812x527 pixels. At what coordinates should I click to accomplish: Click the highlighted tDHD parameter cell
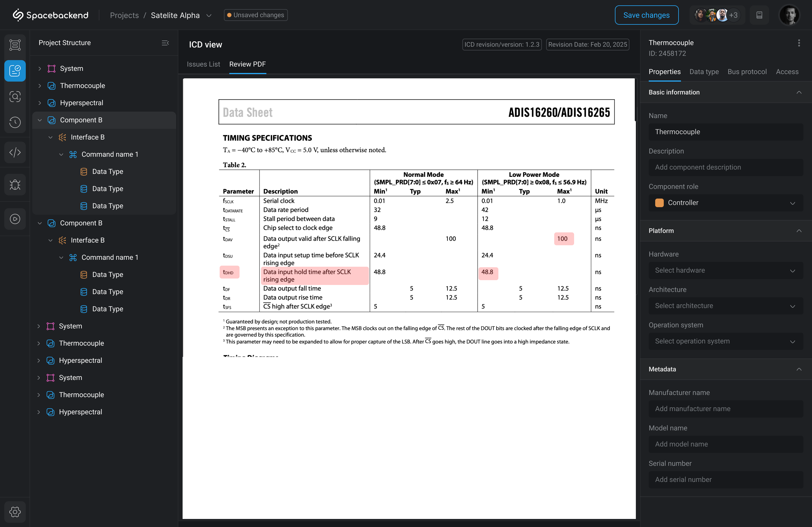(x=229, y=272)
